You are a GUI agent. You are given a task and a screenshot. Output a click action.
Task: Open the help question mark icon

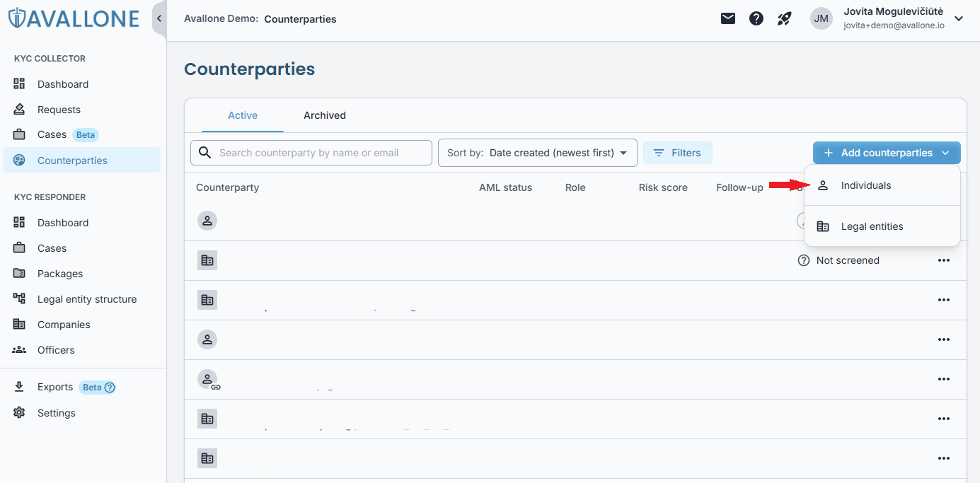click(x=756, y=18)
